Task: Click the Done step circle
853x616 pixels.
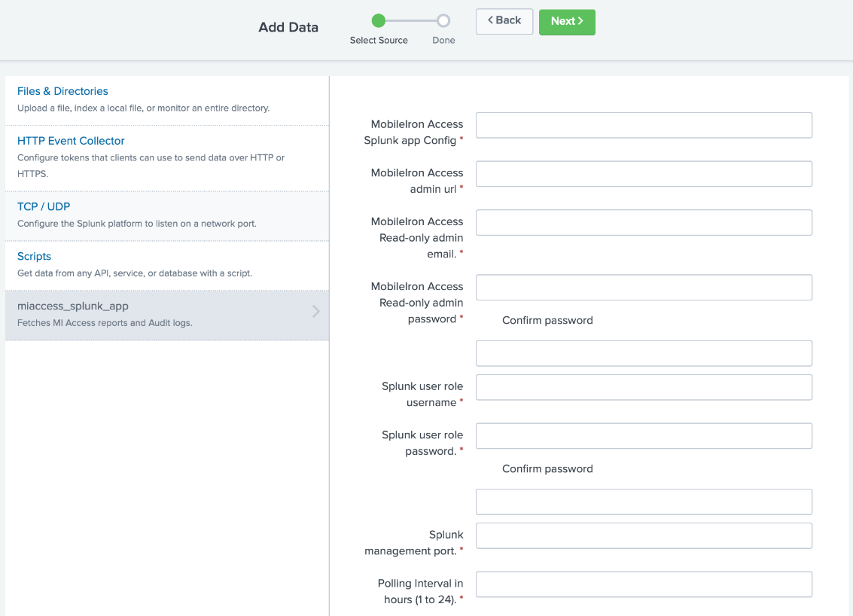Action: pyautogui.click(x=443, y=20)
